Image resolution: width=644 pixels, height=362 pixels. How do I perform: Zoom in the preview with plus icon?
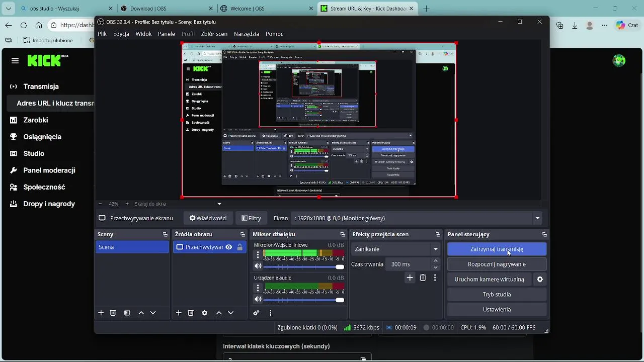127,204
